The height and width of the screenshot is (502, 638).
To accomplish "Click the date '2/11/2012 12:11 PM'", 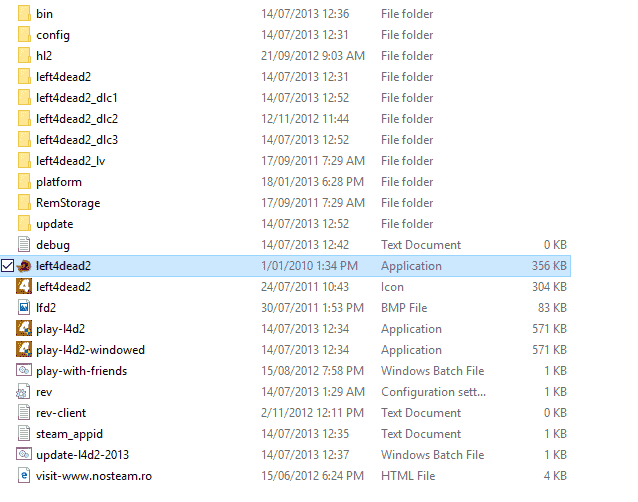I will click(312, 413).
